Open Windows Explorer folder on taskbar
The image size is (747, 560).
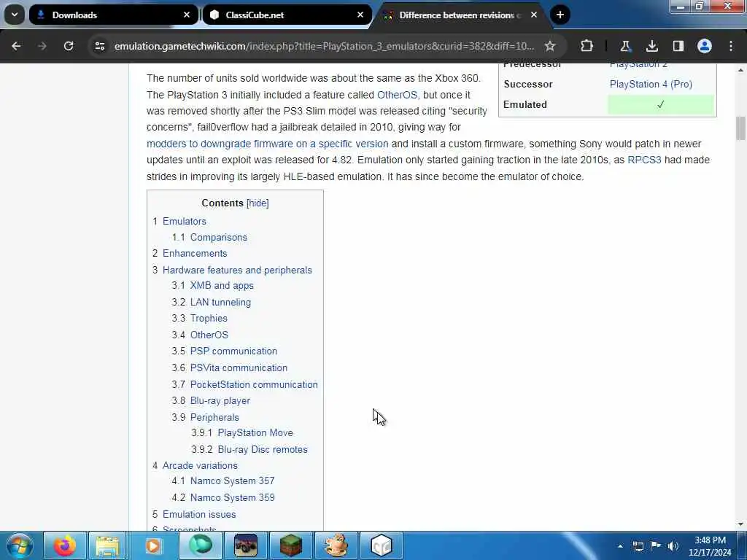click(x=107, y=545)
